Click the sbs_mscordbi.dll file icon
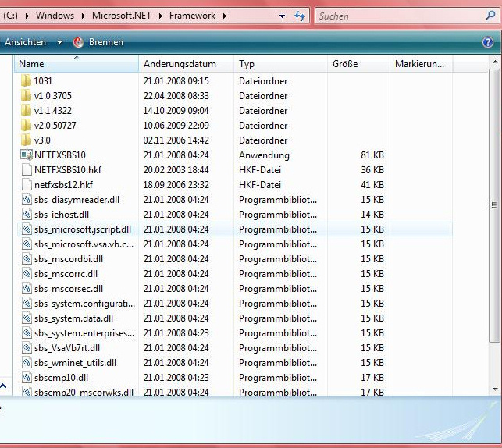The image size is (502, 448). click(27, 258)
